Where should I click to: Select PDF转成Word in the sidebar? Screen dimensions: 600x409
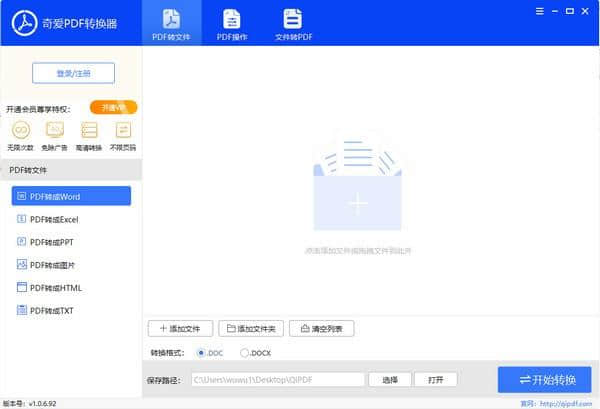[x=71, y=196]
